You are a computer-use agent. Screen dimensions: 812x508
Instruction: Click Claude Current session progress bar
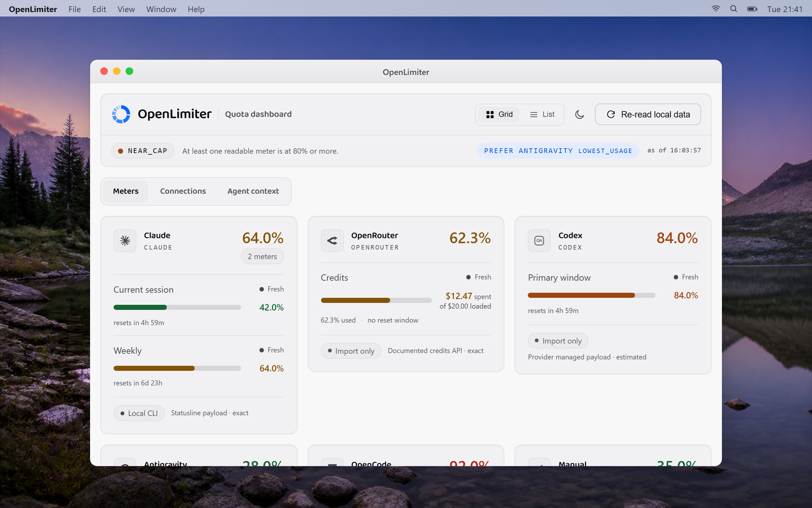pyautogui.click(x=177, y=307)
